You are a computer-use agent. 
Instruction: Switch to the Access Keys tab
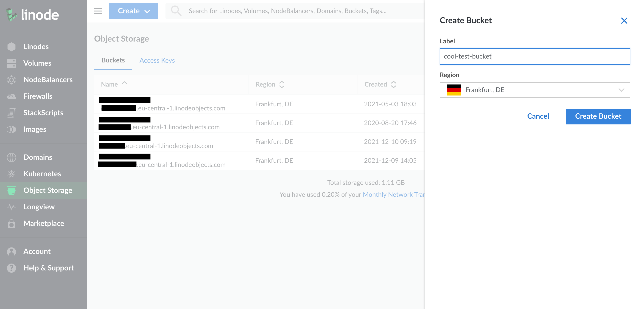point(157,60)
